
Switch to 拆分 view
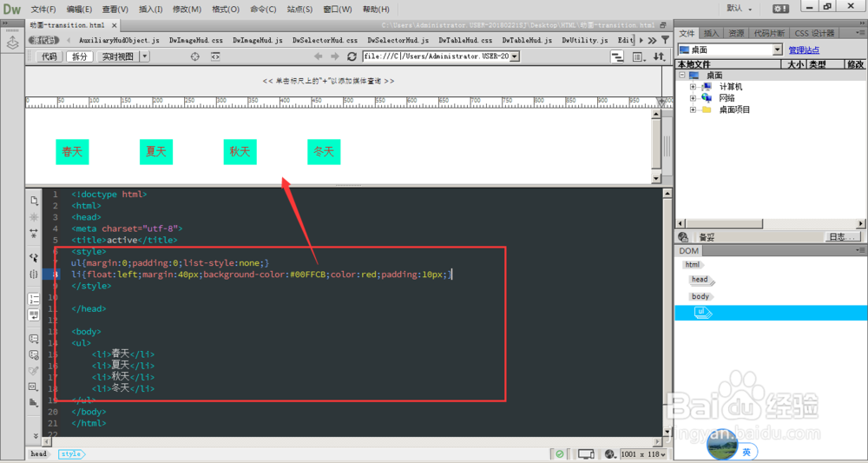coord(80,56)
